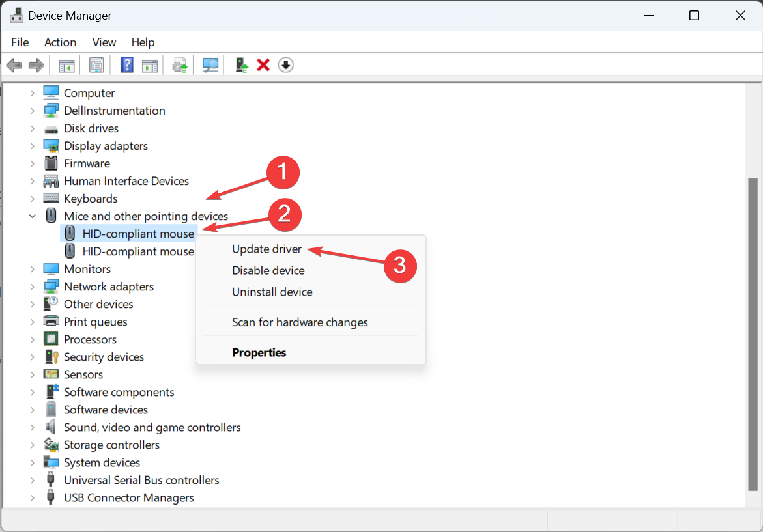Viewport: 763px width, 532px height.
Task: Select the Monitors label
Action: pos(87,269)
